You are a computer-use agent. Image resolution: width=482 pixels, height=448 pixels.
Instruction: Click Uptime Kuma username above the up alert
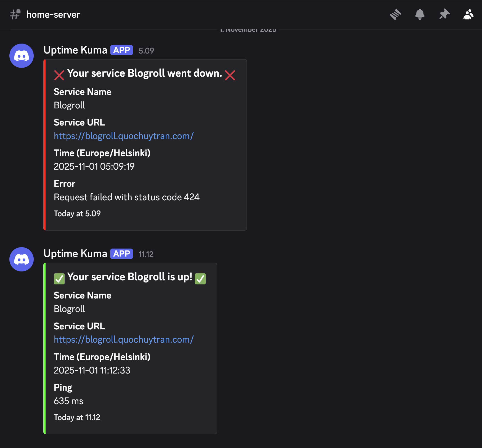tap(75, 254)
